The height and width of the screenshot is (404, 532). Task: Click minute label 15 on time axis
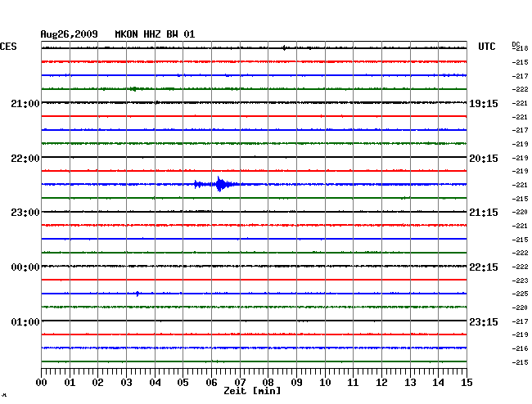click(x=467, y=383)
